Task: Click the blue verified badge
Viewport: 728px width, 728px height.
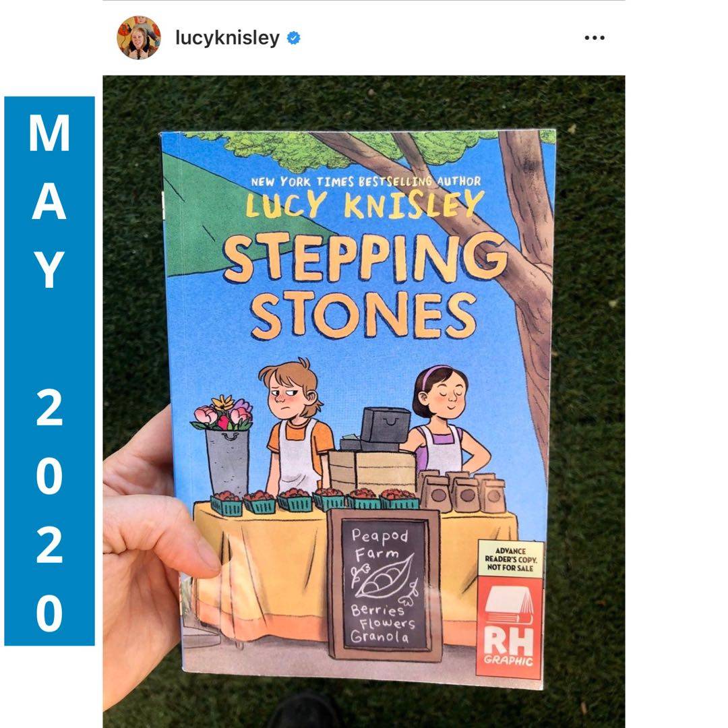Action: (293, 38)
